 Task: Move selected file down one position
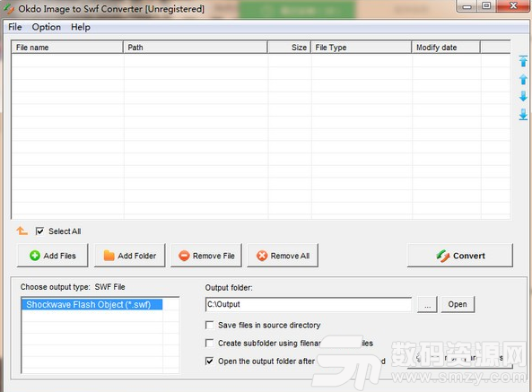pyautogui.click(x=523, y=97)
